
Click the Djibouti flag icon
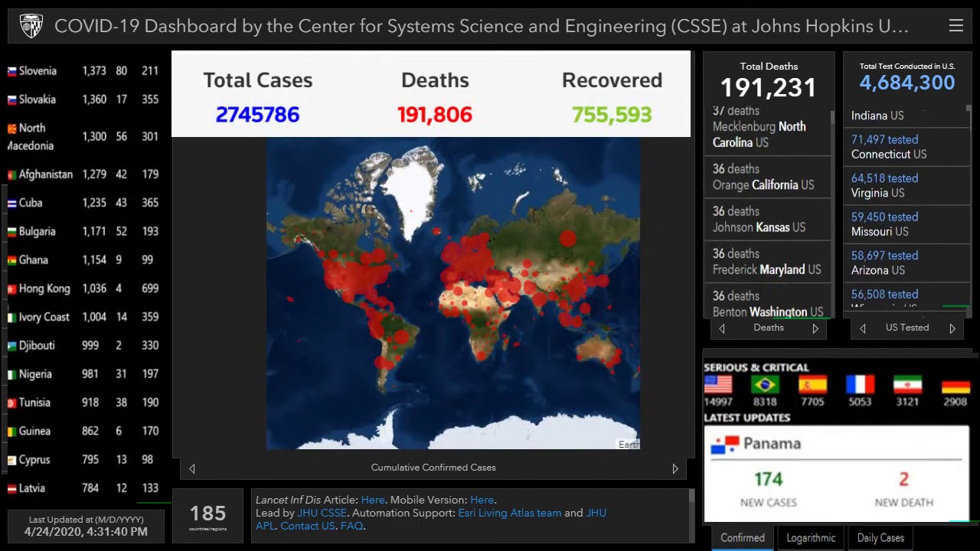click(x=11, y=346)
